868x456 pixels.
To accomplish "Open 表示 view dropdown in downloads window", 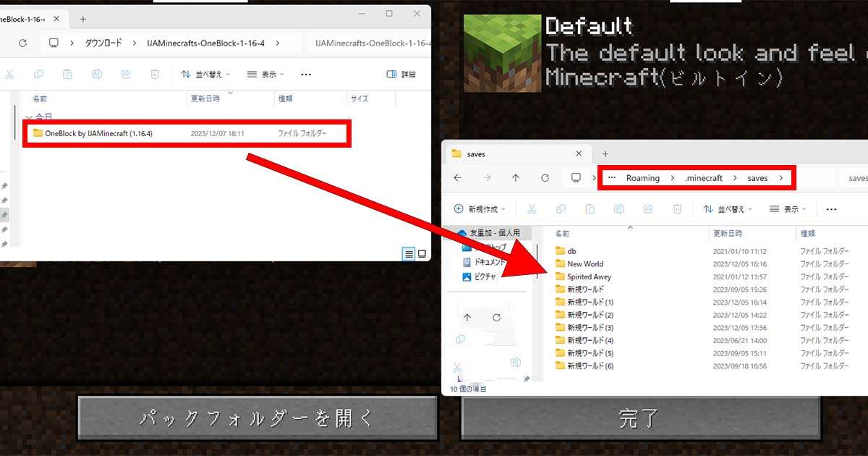I will [x=265, y=74].
